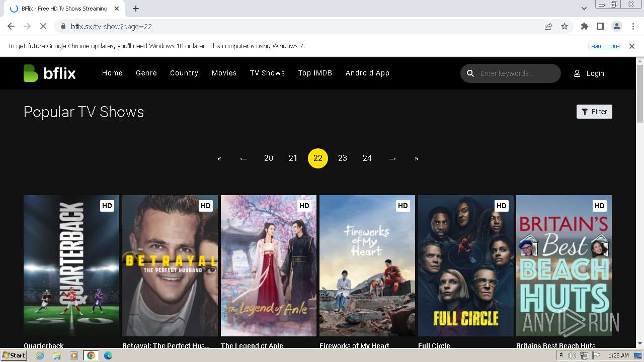This screenshot has width=644, height=362.
Task: Click the taskbar clock 1:25 AM
Action: [618, 355]
